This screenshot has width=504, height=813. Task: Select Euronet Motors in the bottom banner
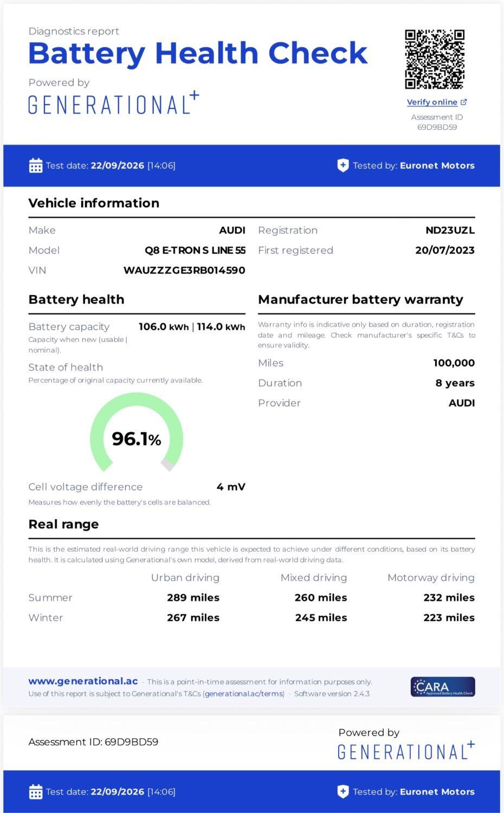[437, 792]
